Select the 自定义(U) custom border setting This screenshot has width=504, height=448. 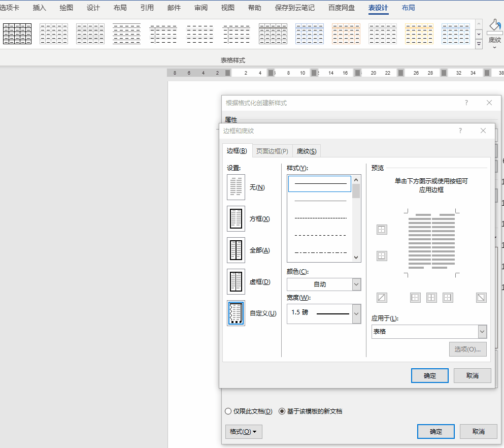point(236,313)
